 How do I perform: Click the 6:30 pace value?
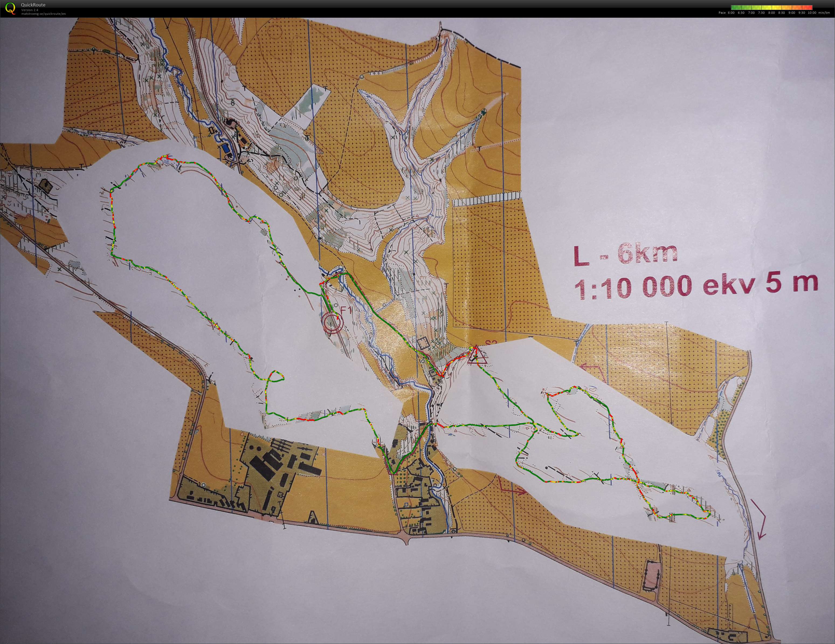click(741, 13)
